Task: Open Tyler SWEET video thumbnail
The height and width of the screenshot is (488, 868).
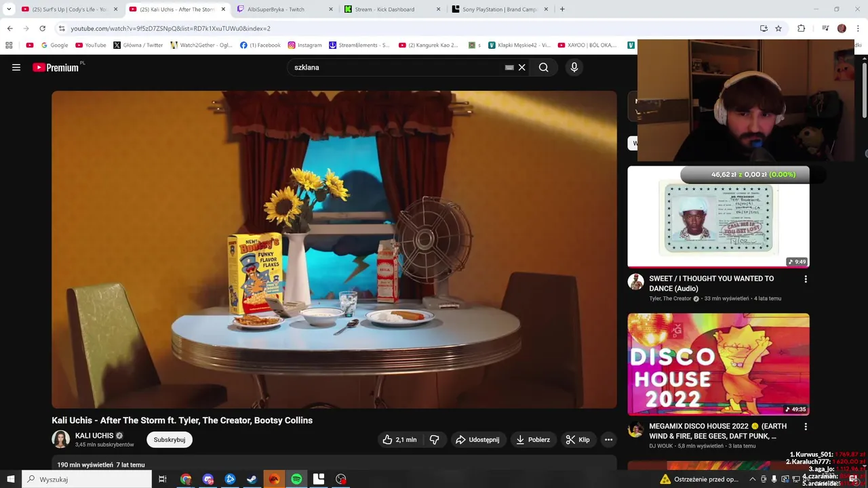Action: coord(718,217)
